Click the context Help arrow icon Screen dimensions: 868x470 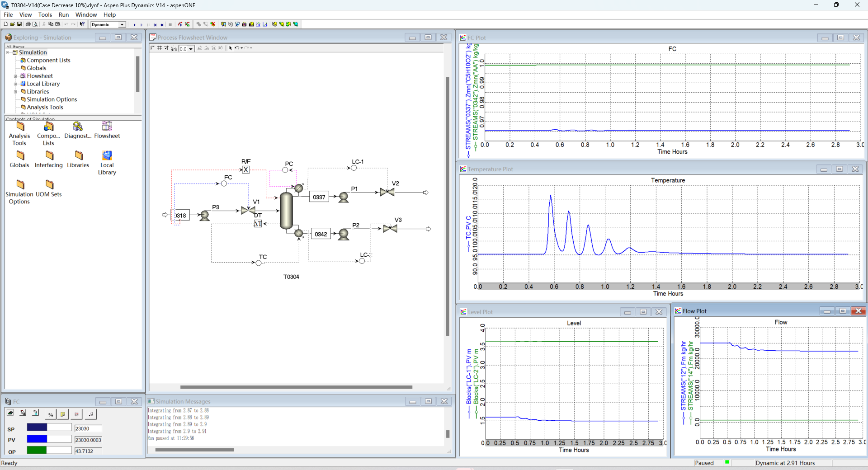click(82, 24)
